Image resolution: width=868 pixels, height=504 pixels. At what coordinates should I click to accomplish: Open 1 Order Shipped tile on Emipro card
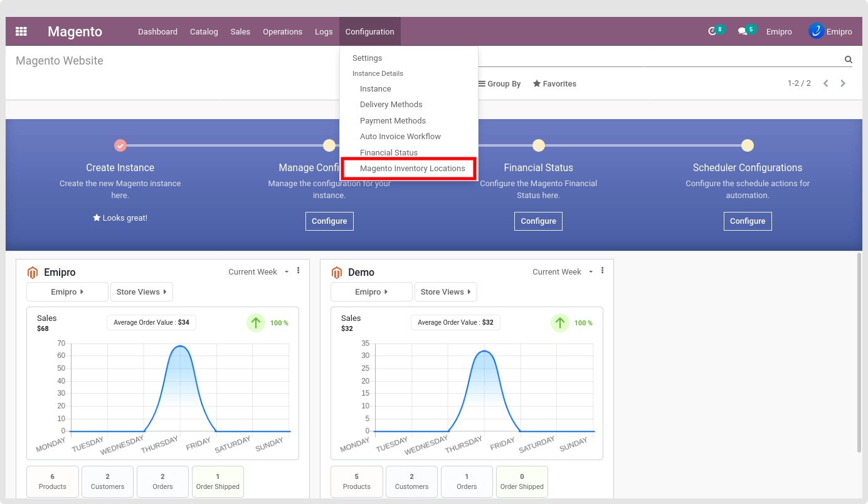coord(218,481)
